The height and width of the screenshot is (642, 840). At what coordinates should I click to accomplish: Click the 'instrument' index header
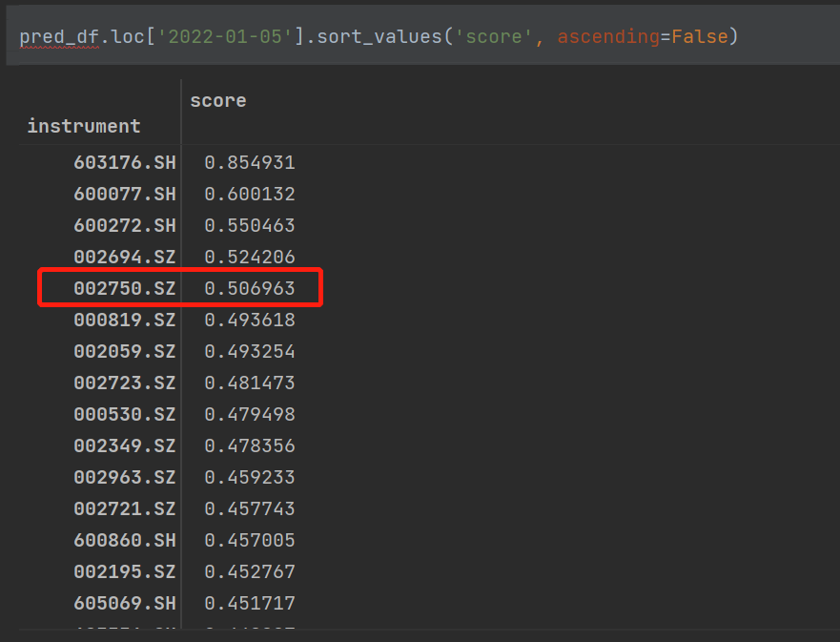pyautogui.click(x=84, y=125)
